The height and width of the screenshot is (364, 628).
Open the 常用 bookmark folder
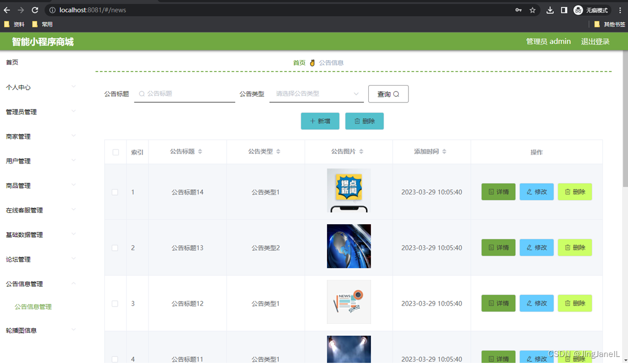[x=42, y=24]
